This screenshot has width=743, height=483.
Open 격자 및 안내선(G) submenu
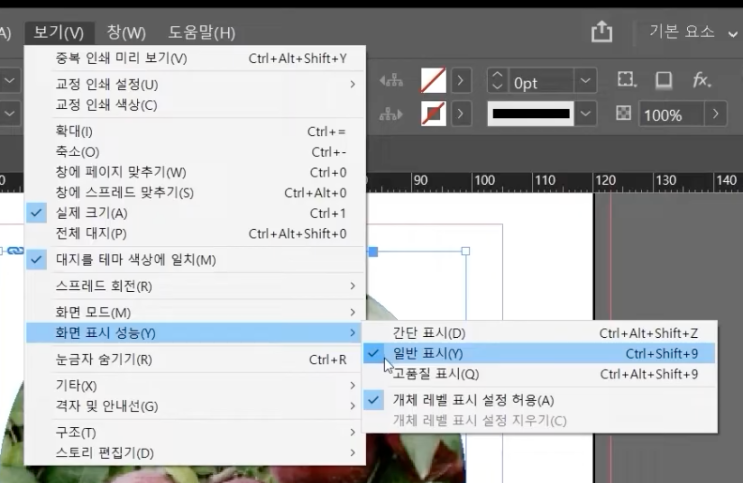pos(195,406)
